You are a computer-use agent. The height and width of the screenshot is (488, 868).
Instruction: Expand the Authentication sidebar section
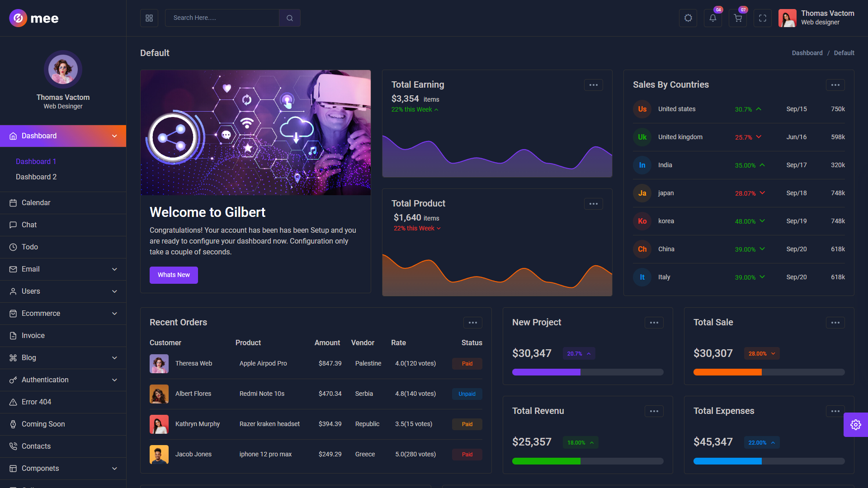tap(114, 380)
